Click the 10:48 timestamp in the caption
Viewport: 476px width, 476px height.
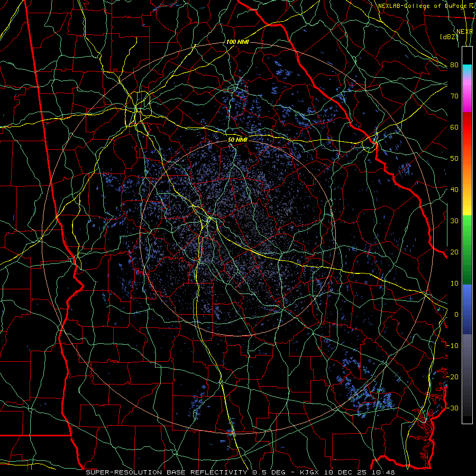pyautogui.click(x=384, y=472)
